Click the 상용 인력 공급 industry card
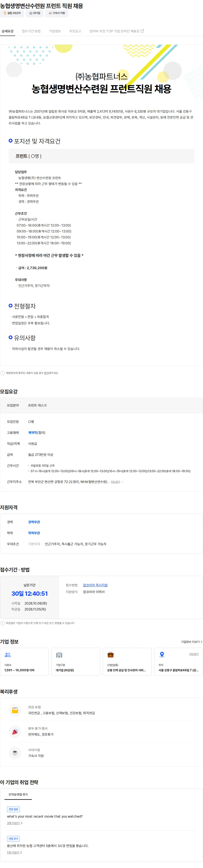 127,662
